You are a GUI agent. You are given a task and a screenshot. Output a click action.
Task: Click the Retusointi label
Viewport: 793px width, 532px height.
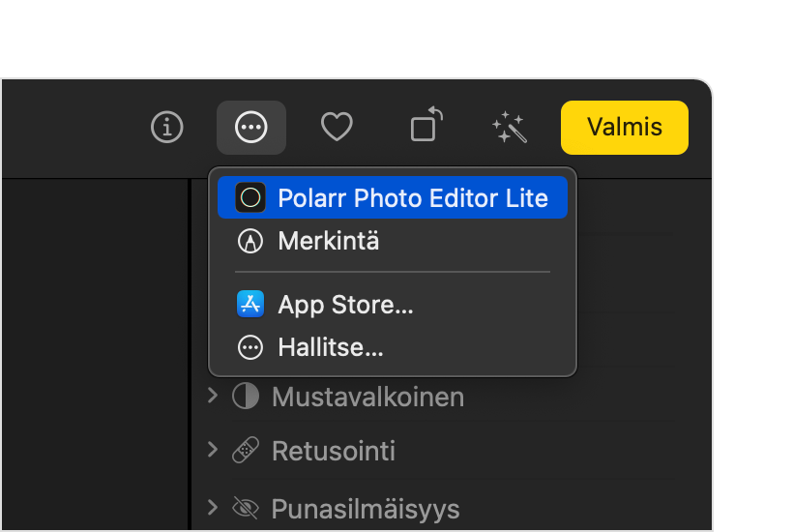[x=334, y=451]
